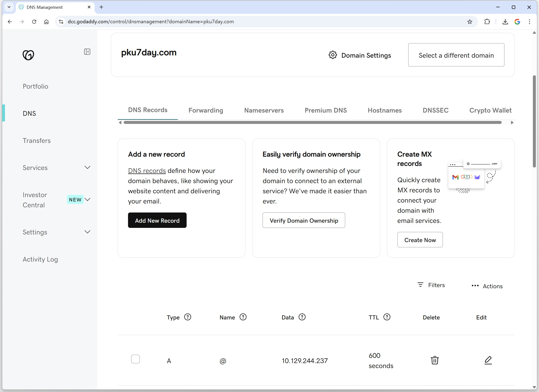The width and height of the screenshot is (539, 392).
Task: Click the GoDaddy logo icon
Action: (28, 55)
